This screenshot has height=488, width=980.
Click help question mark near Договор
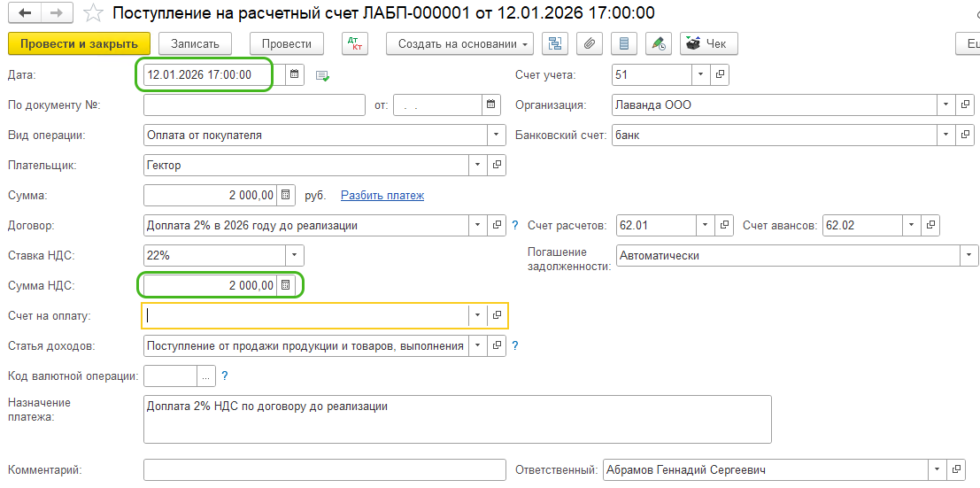[514, 225]
